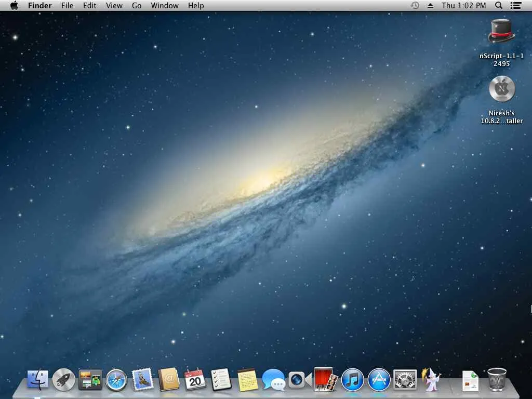Open Safari compass icon in Dock
This screenshot has width=532, height=399.
point(116,380)
